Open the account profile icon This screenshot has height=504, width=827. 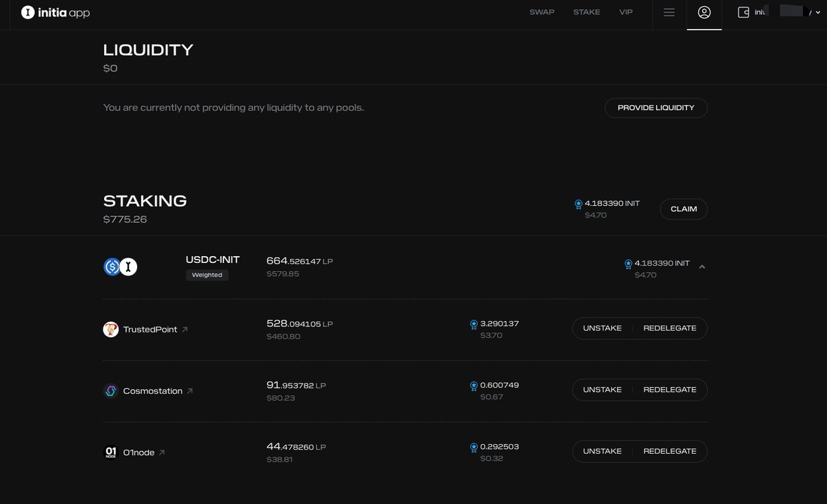pos(704,12)
